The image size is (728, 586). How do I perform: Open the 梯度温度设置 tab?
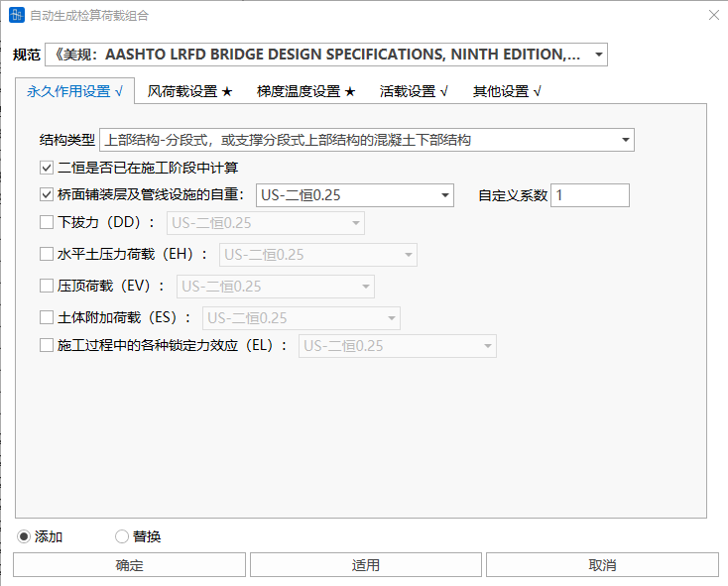click(305, 91)
